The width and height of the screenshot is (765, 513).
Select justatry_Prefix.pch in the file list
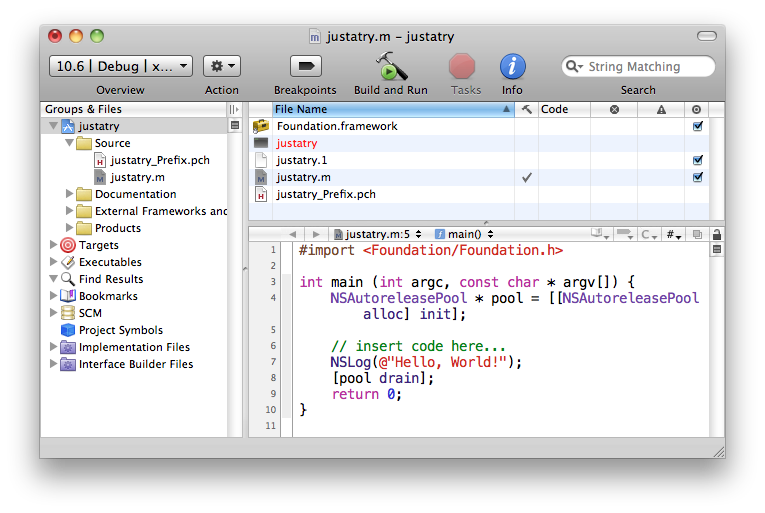[x=326, y=194]
